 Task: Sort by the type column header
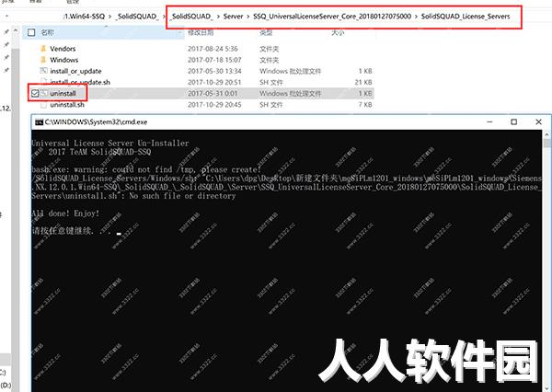pyautogui.click(x=266, y=32)
